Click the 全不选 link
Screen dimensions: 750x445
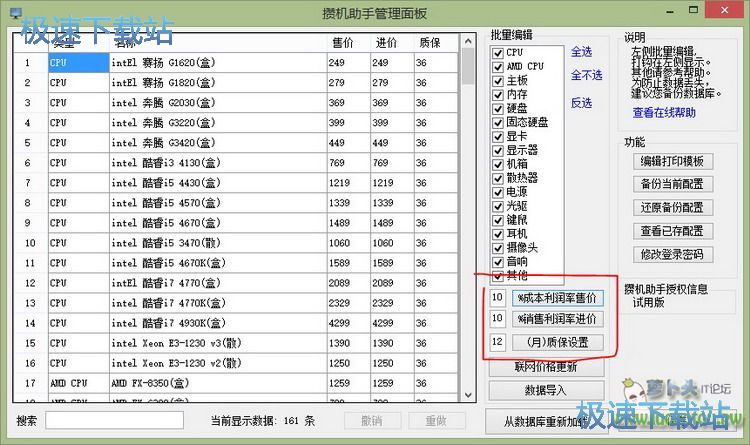(586, 75)
